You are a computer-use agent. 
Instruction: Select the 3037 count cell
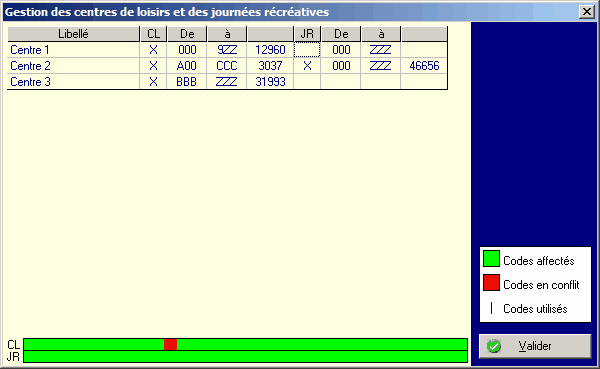[x=270, y=66]
